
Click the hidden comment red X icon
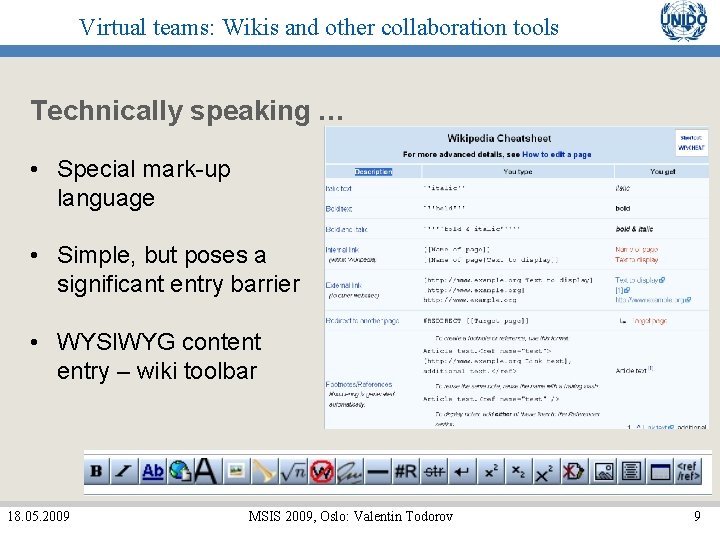click(x=574, y=471)
